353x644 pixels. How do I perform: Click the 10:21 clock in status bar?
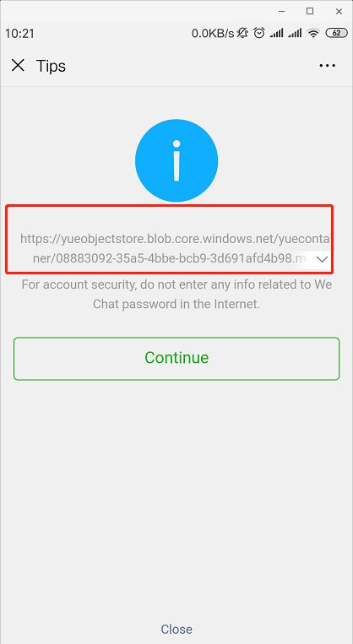[x=19, y=34]
